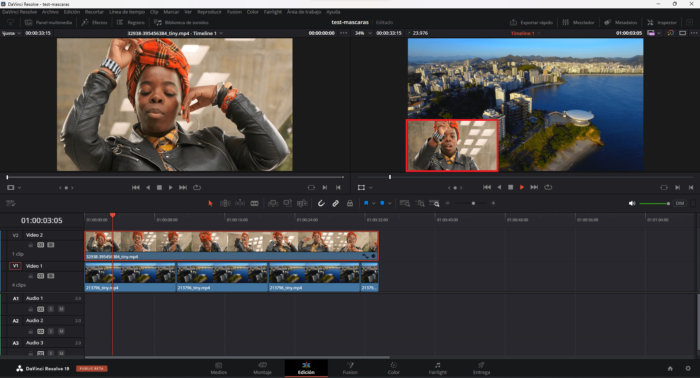Open the source clip name dropdown
Screen dimensions: 700x378
point(175,33)
